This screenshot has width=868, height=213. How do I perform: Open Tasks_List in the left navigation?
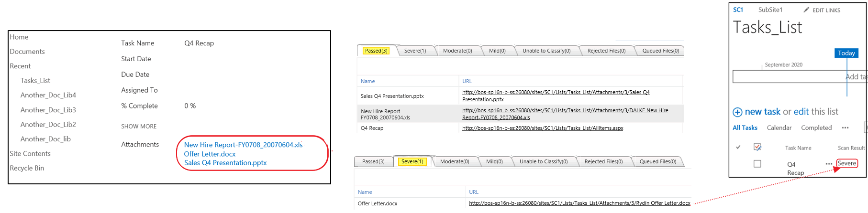[35, 81]
